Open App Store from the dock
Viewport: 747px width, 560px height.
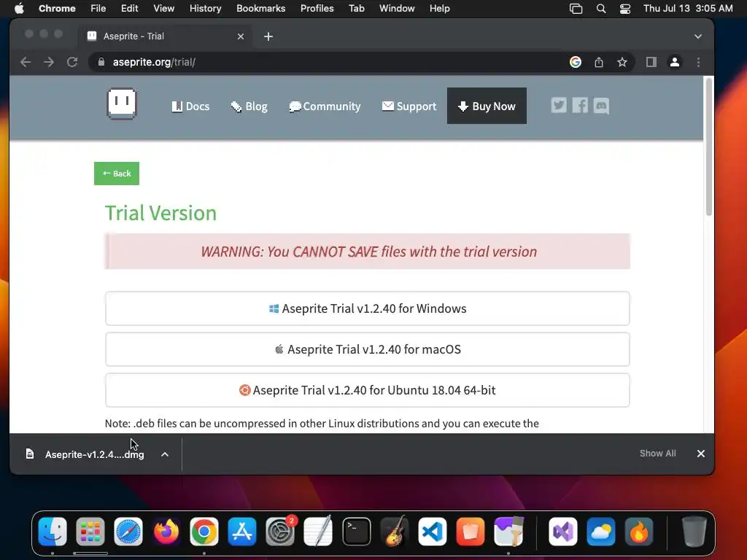(242, 531)
